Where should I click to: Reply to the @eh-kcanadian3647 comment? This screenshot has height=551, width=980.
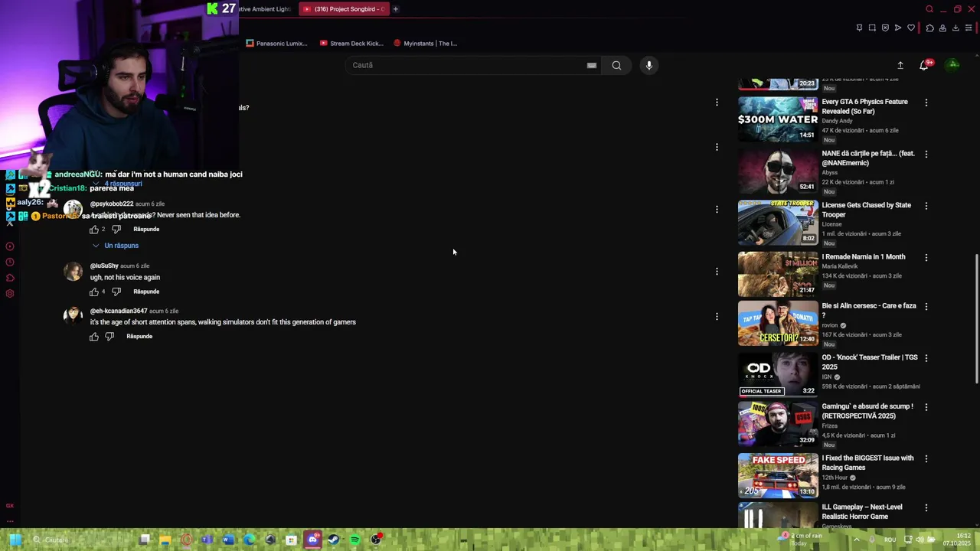coord(139,337)
